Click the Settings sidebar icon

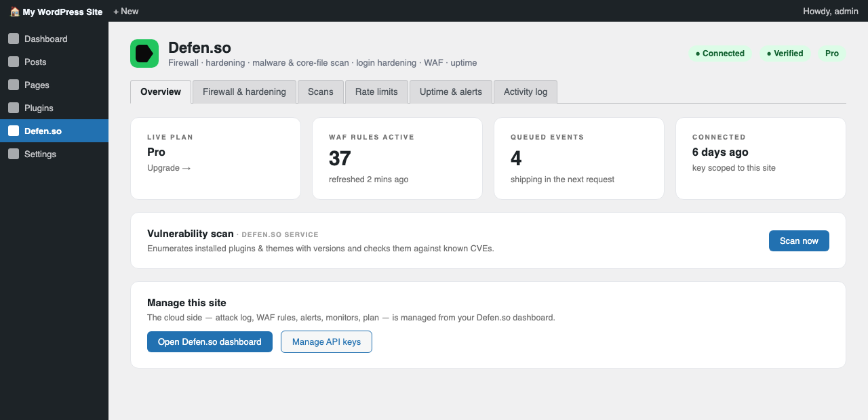[x=14, y=154]
